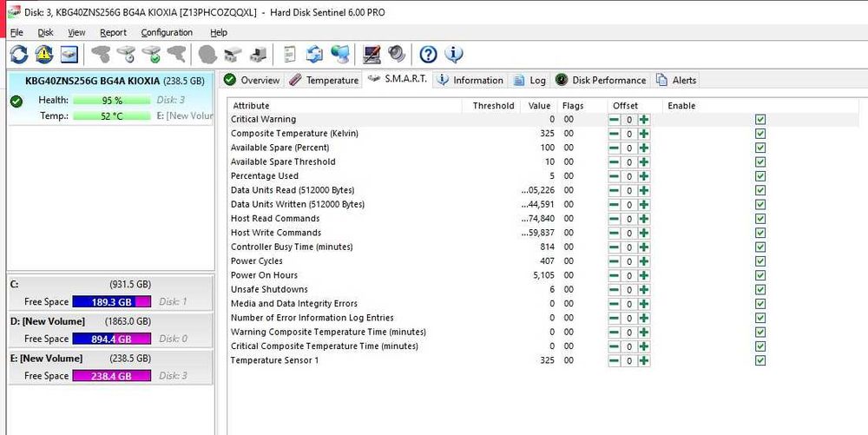Click the plus offset button for Unsafe Shutdowns
Screen dimensions: 868x435
644,289
